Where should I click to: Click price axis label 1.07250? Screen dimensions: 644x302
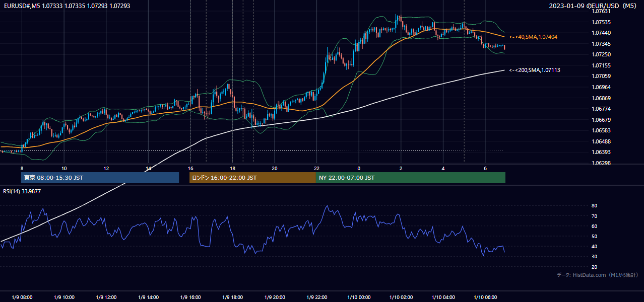(601, 55)
